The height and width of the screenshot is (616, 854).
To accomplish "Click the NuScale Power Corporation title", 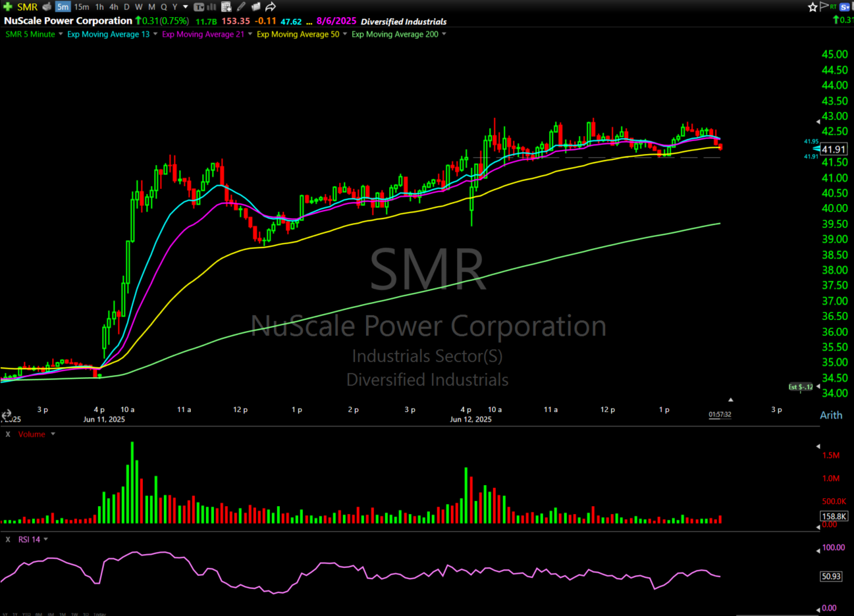I will point(68,20).
